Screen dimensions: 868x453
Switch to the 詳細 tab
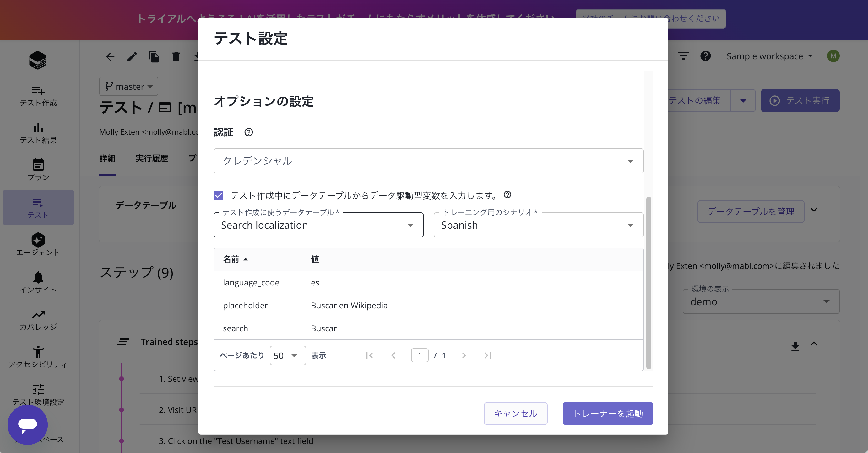[x=107, y=158]
